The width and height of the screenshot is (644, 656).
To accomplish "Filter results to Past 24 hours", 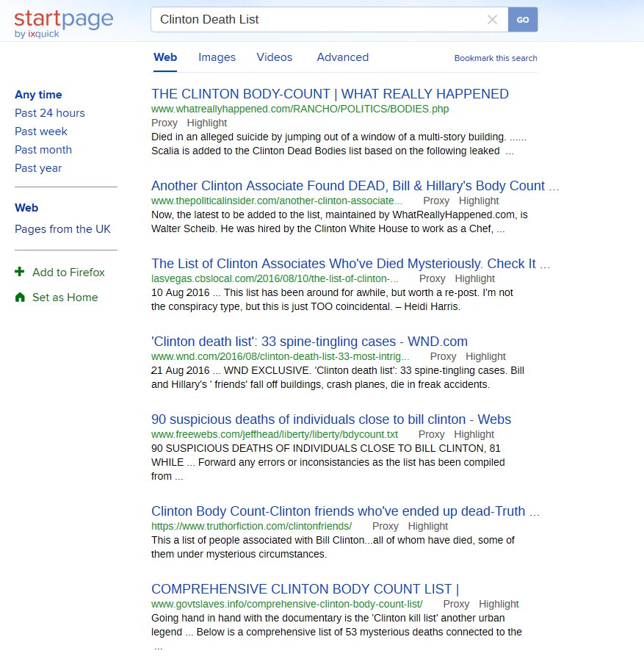I will point(50,113).
